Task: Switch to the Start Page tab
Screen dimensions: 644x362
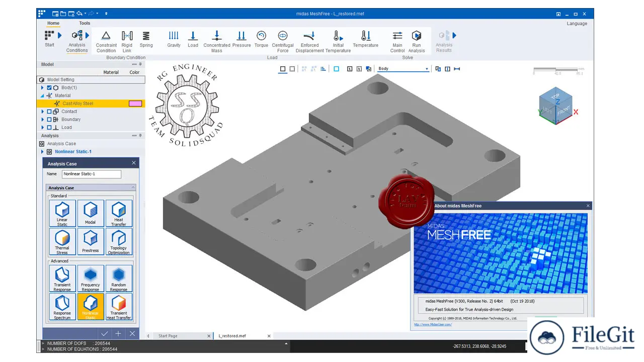Action: click(168, 336)
